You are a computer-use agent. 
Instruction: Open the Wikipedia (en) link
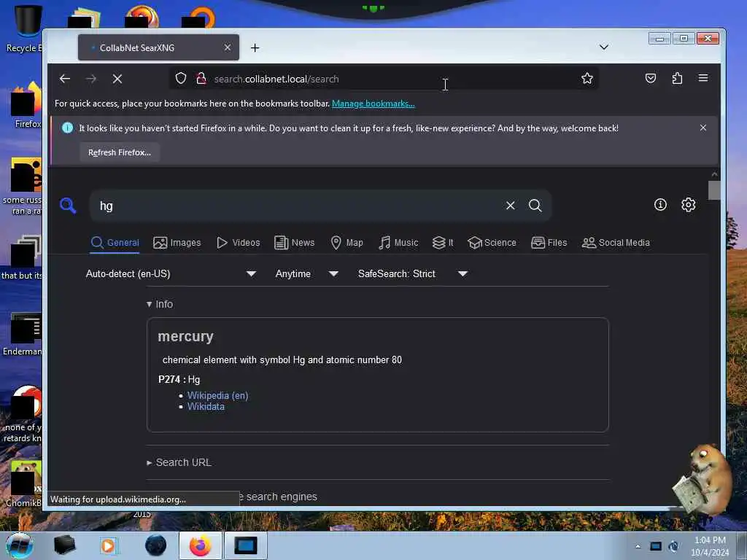click(217, 395)
